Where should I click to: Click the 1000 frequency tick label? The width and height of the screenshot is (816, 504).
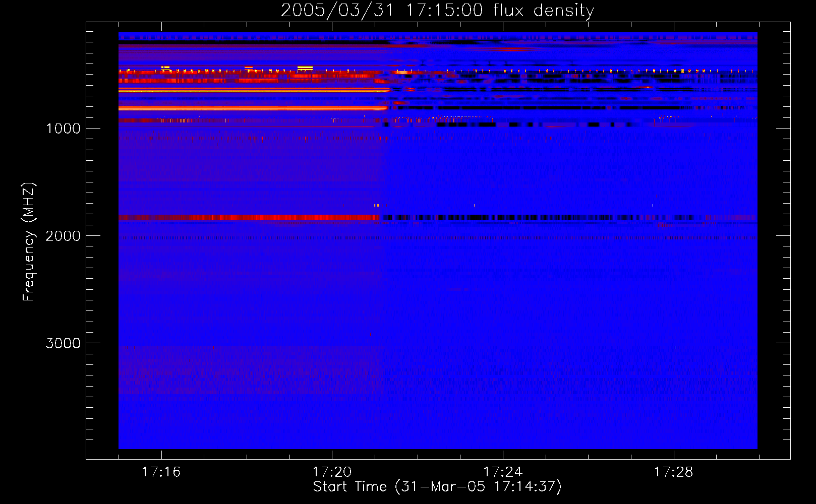(x=63, y=129)
